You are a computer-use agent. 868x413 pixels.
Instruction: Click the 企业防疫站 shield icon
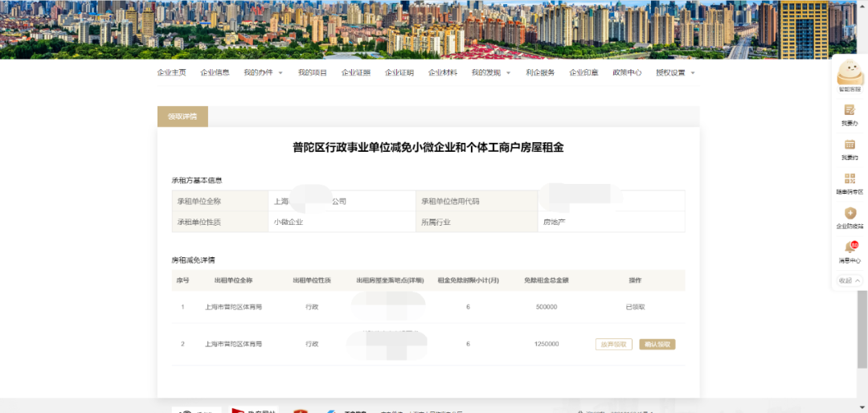coord(850,213)
